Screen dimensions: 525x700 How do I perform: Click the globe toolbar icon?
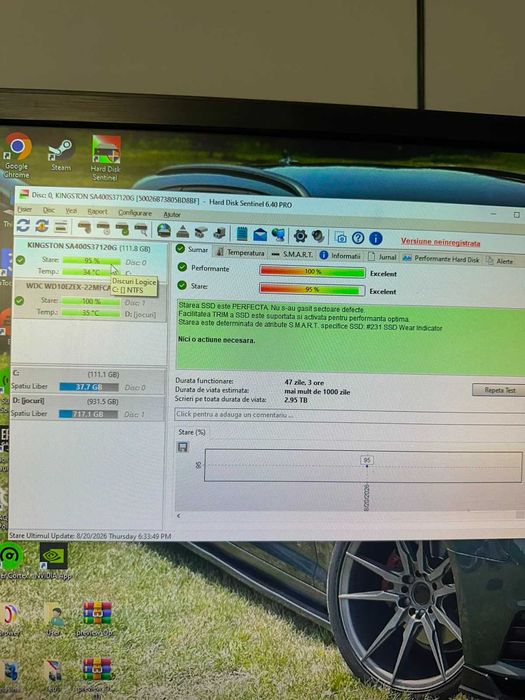point(163,230)
